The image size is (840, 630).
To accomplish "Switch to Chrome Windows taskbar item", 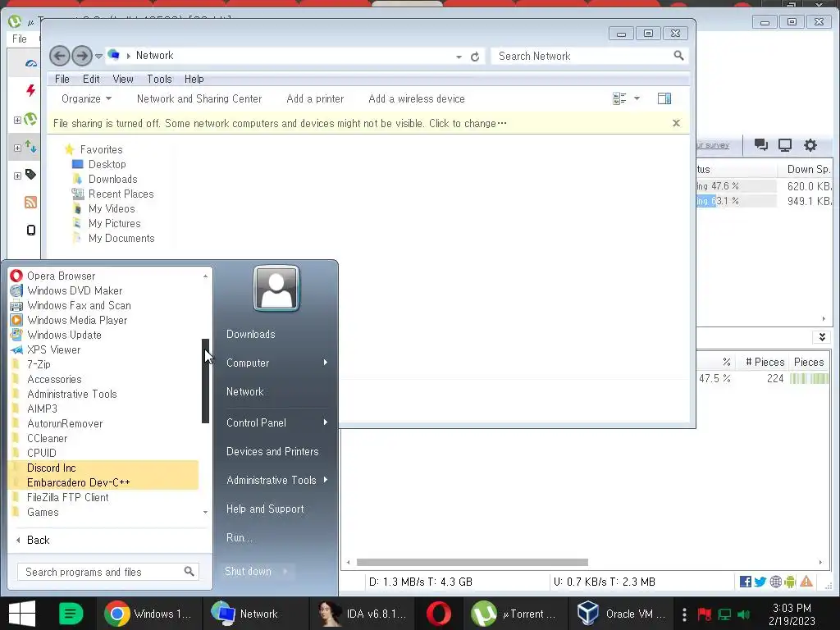I will tap(148, 614).
